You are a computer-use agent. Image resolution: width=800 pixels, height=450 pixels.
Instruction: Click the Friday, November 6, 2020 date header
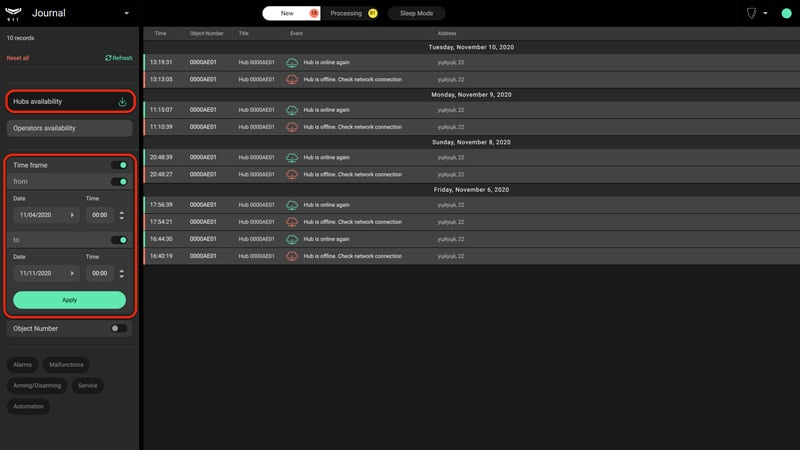click(471, 189)
